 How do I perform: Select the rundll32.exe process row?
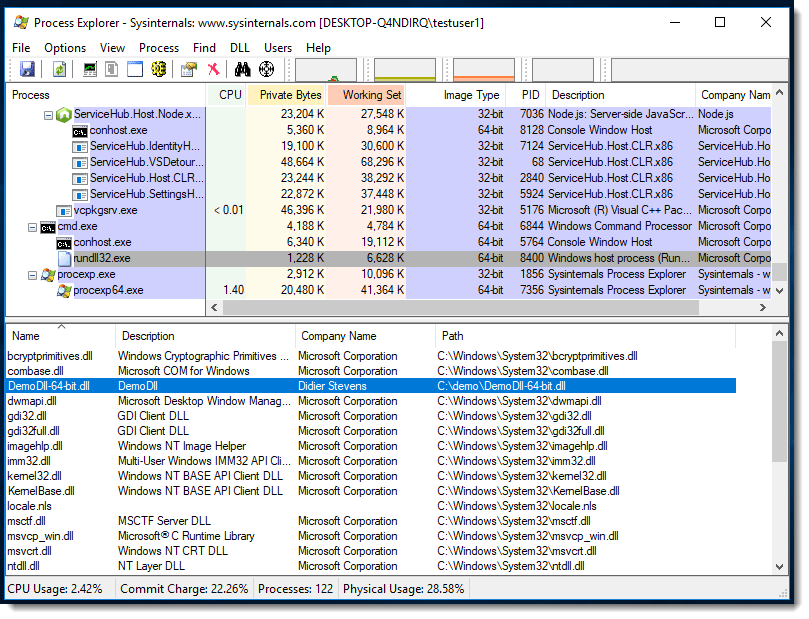[101, 258]
